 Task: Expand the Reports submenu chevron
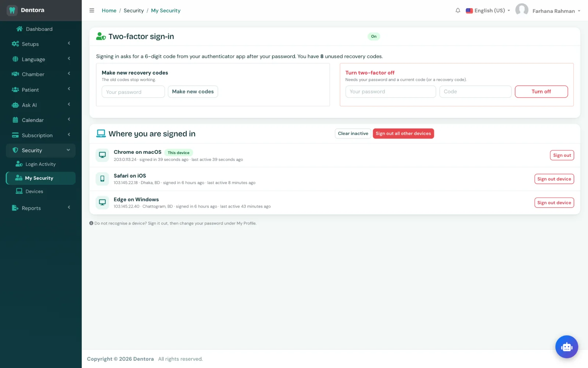(69, 208)
